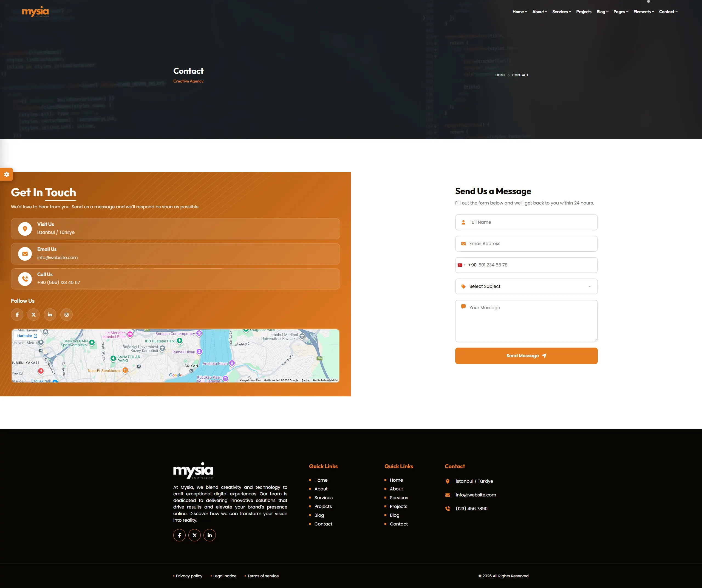Click Harita hatası bildirin link
The height and width of the screenshot is (588, 702).
[x=325, y=380]
